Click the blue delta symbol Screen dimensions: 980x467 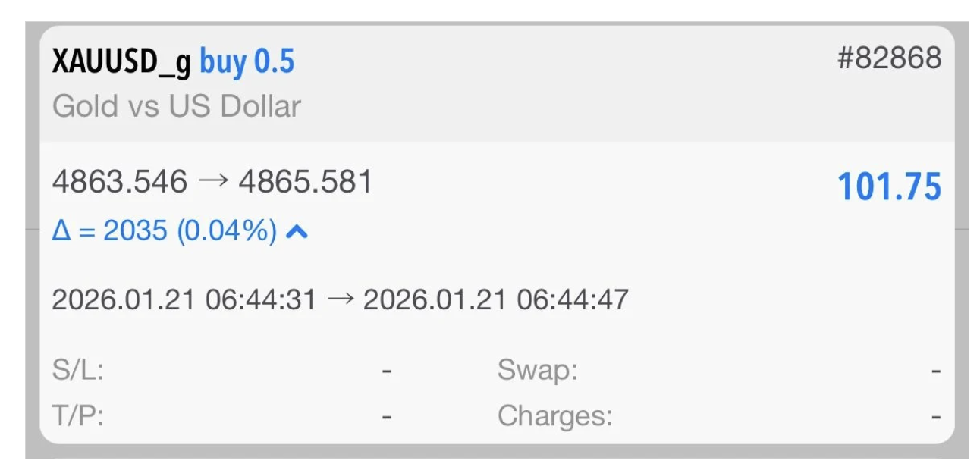click(61, 231)
